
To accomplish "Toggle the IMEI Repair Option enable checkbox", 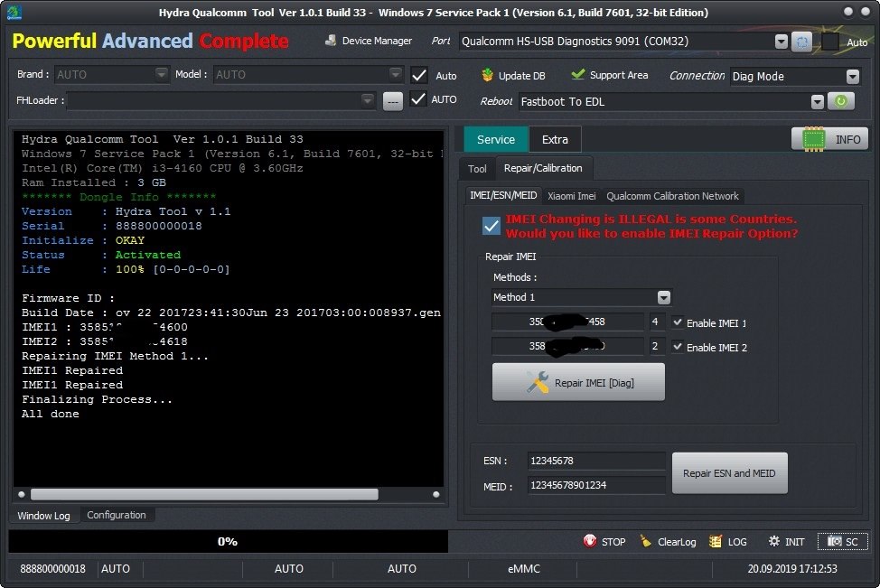I will [x=491, y=226].
